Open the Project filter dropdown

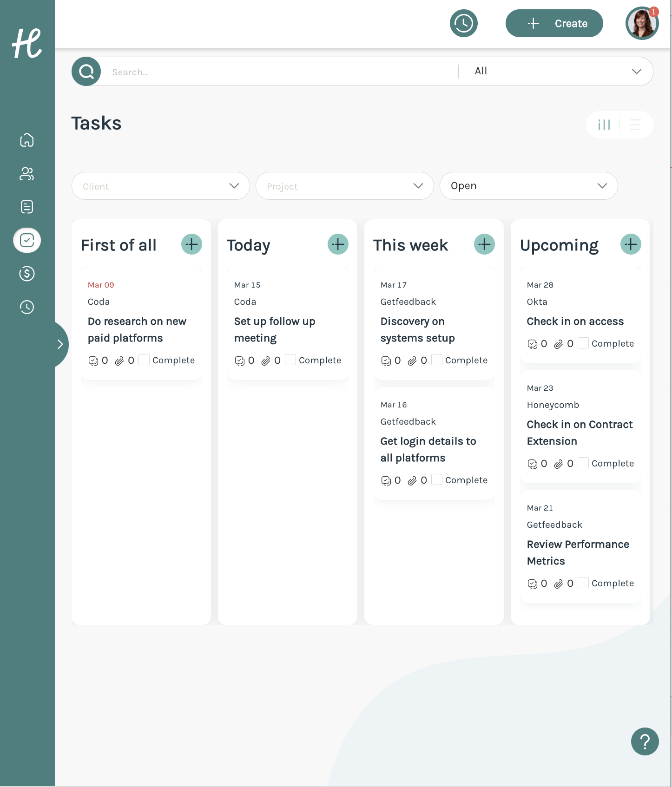(x=345, y=186)
